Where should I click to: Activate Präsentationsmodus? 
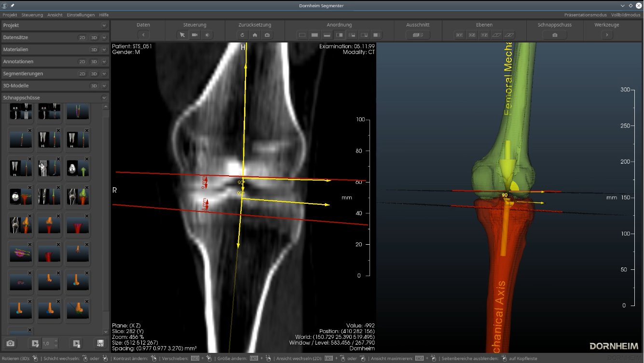(586, 15)
